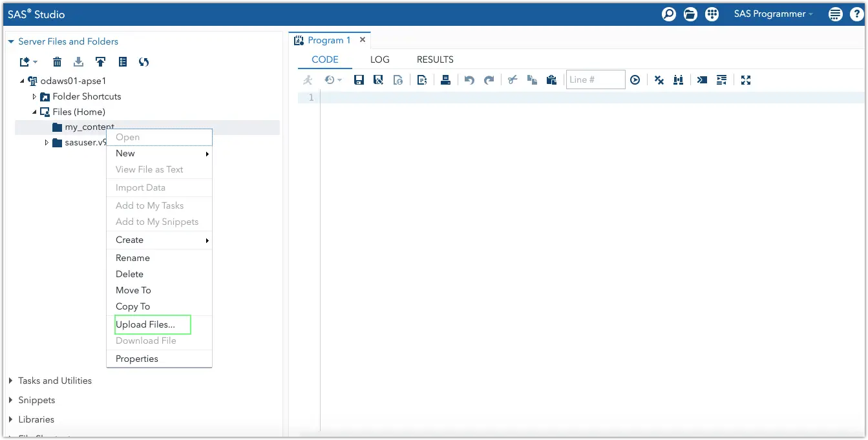Open the Properties list icon in Server Files toolbar
Image resolution: width=868 pixels, height=440 pixels.
coord(123,62)
